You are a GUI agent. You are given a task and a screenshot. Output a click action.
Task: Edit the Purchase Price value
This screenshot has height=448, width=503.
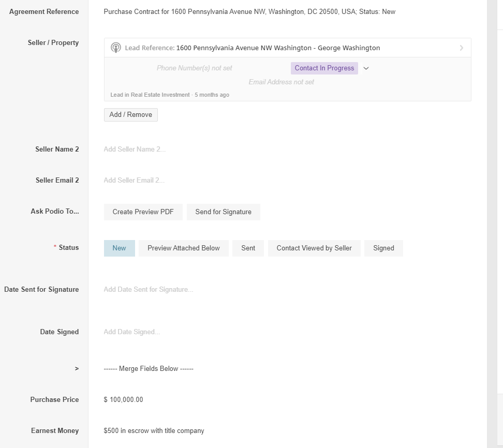point(124,400)
